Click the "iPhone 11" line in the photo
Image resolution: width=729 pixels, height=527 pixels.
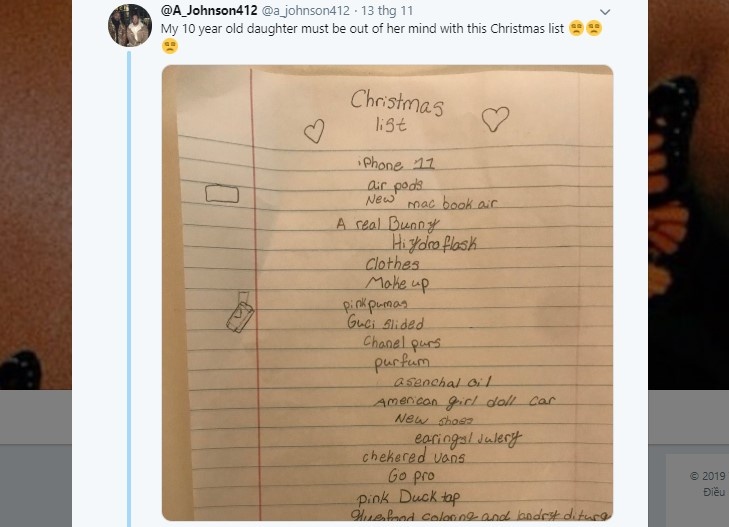pos(396,163)
